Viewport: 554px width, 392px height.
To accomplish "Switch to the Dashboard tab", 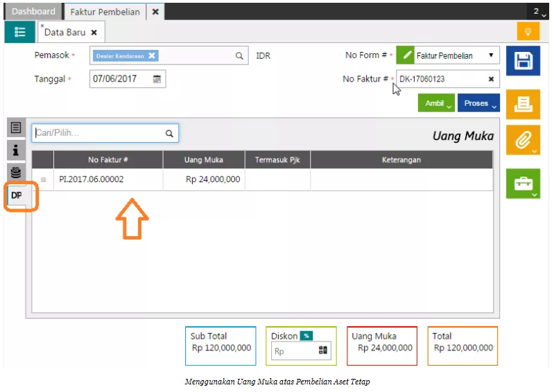I will click(x=33, y=12).
